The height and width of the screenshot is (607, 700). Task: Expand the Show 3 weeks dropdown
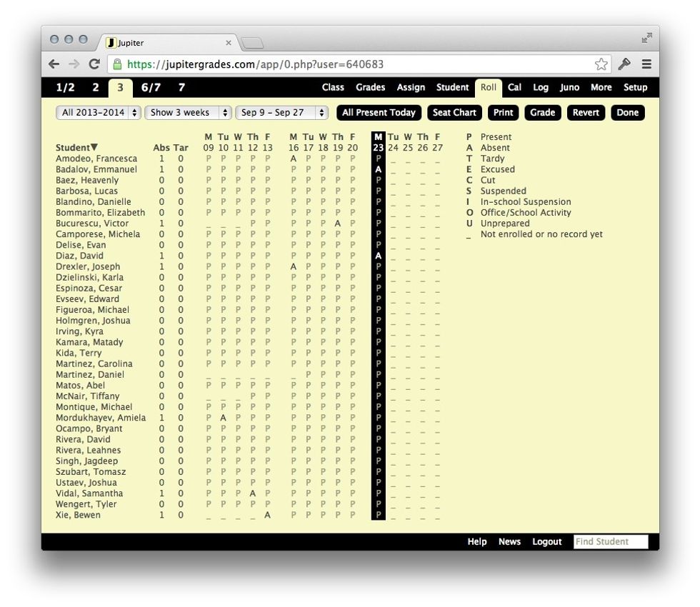point(188,113)
